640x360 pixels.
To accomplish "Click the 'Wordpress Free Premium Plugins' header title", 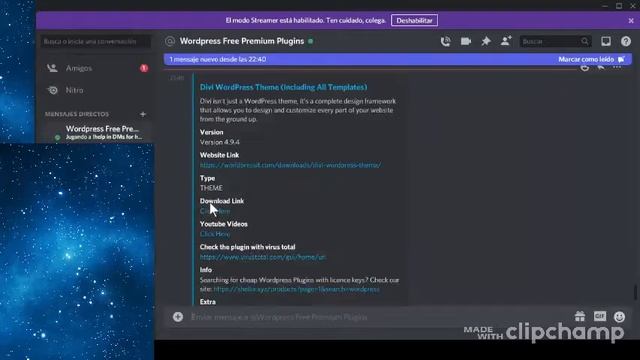I will tap(242, 41).
